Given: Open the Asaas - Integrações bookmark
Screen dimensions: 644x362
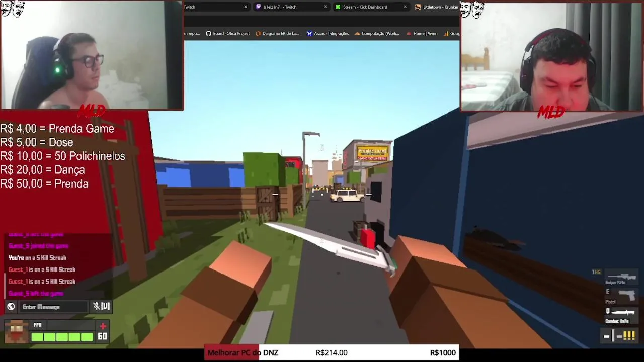Looking at the screenshot, I should (x=328, y=34).
